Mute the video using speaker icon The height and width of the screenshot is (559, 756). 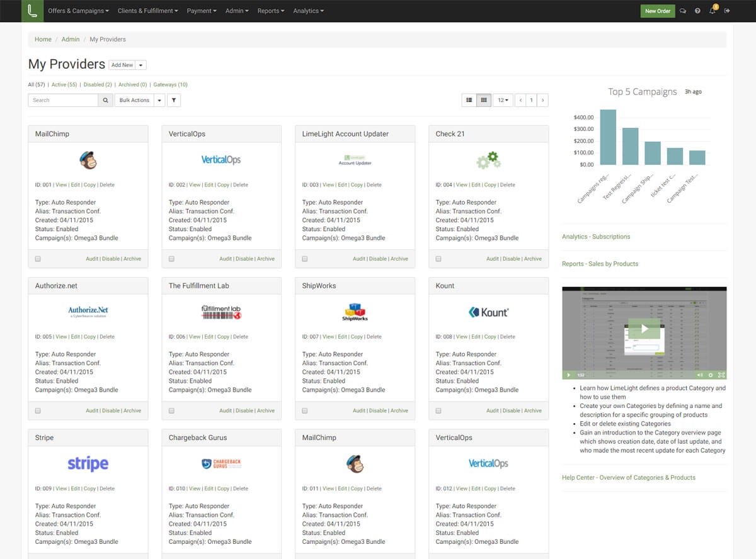pyautogui.click(x=699, y=375)
